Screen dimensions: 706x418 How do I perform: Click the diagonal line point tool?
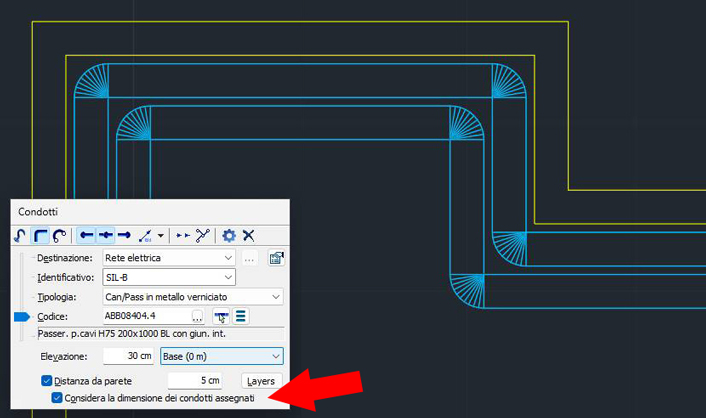145,235
